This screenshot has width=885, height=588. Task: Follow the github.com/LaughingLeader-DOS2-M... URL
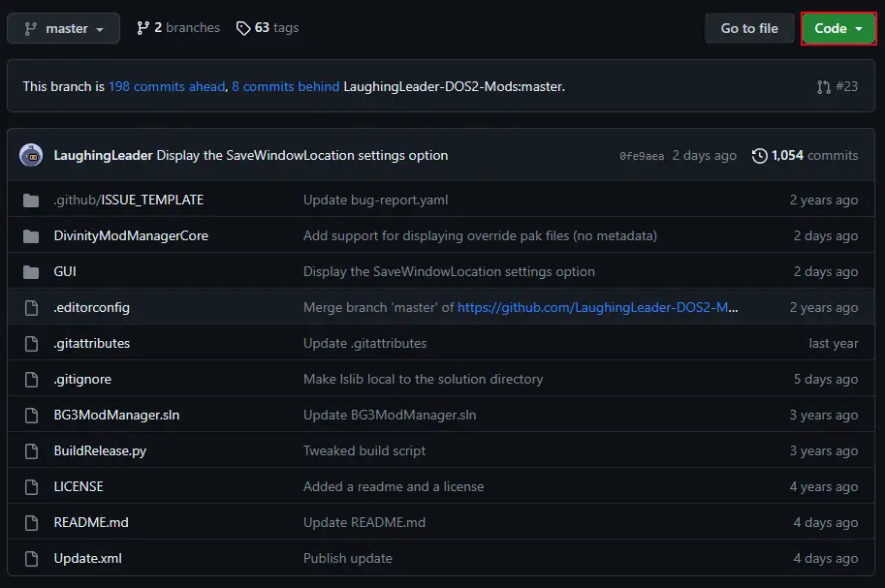[592, 307]
